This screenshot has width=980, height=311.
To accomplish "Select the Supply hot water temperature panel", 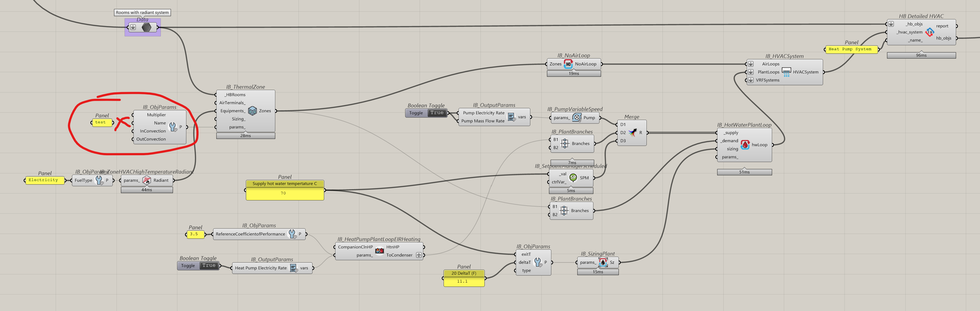I will (x=285, y=190).
